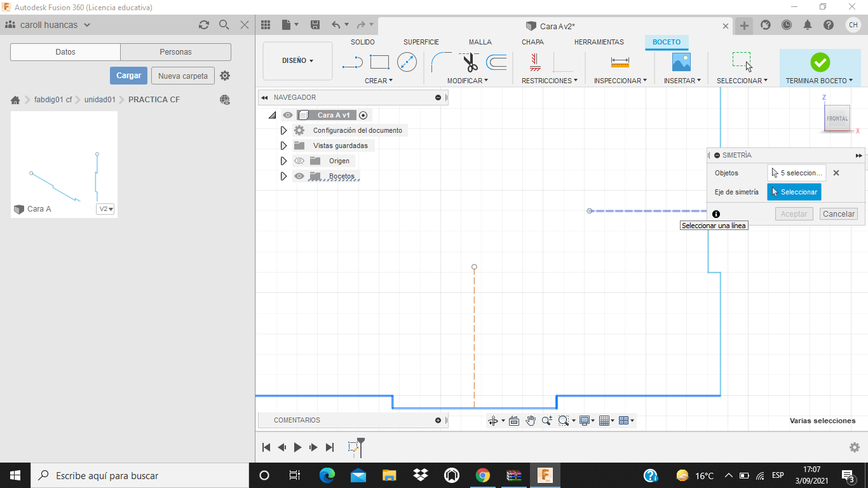This screenshot has width=868, height=488.
Task: Toggle visibility of Cara A v1 component
Action: 288,115
